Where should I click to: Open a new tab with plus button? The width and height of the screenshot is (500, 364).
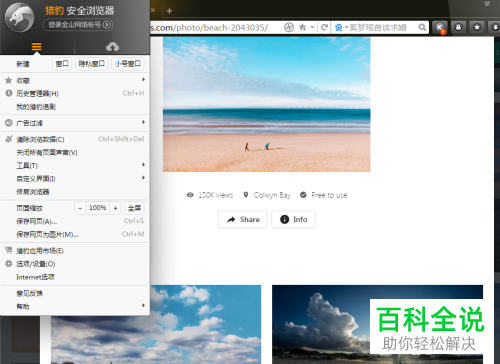(x=169, y=11)
